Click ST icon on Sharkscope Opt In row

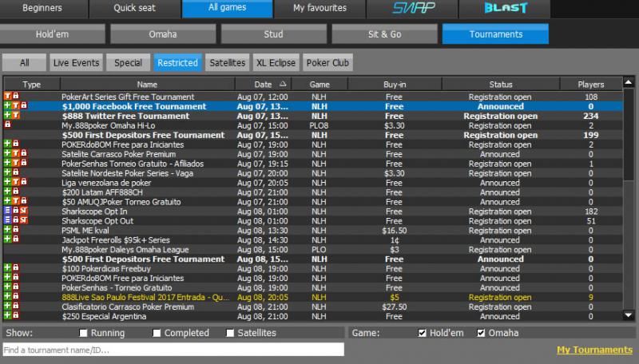pyautogui.click(x=24, y=211)
